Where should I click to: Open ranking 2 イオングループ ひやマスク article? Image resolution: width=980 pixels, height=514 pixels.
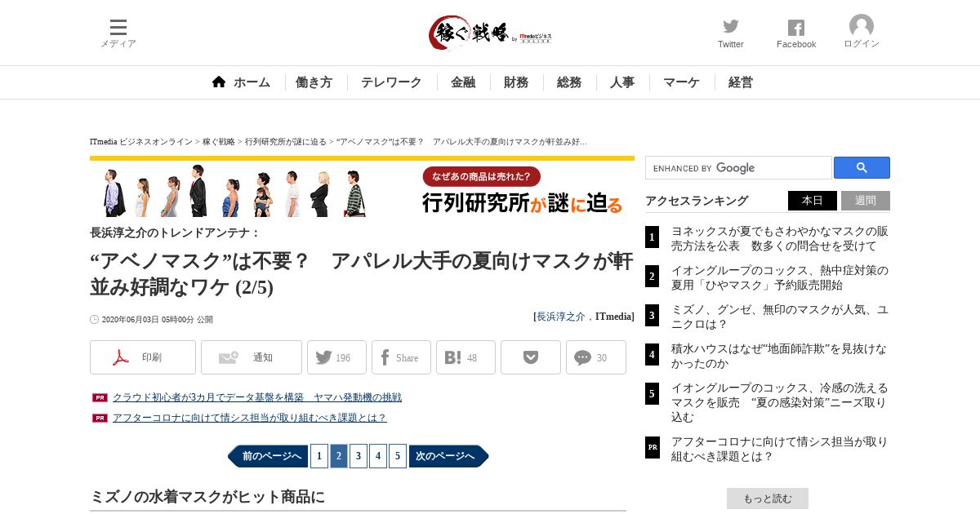tap(779, 277)
